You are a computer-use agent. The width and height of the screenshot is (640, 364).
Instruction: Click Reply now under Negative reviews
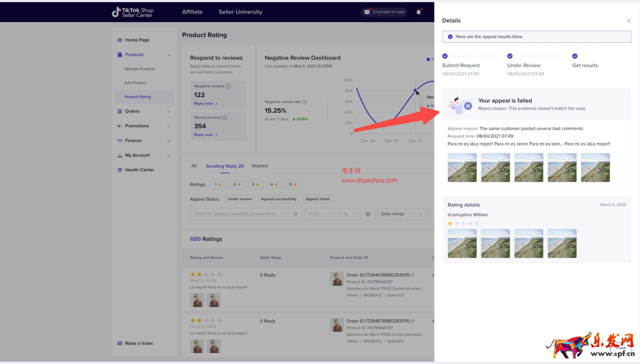(205, 103)
